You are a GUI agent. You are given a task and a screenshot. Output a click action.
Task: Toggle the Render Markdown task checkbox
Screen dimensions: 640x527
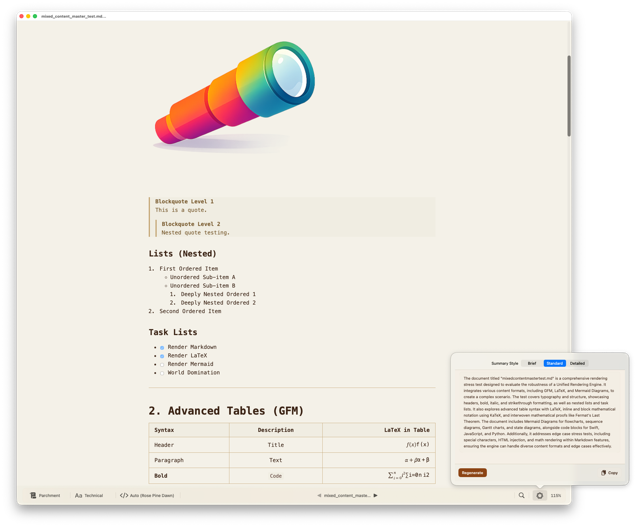click(162, 348)
